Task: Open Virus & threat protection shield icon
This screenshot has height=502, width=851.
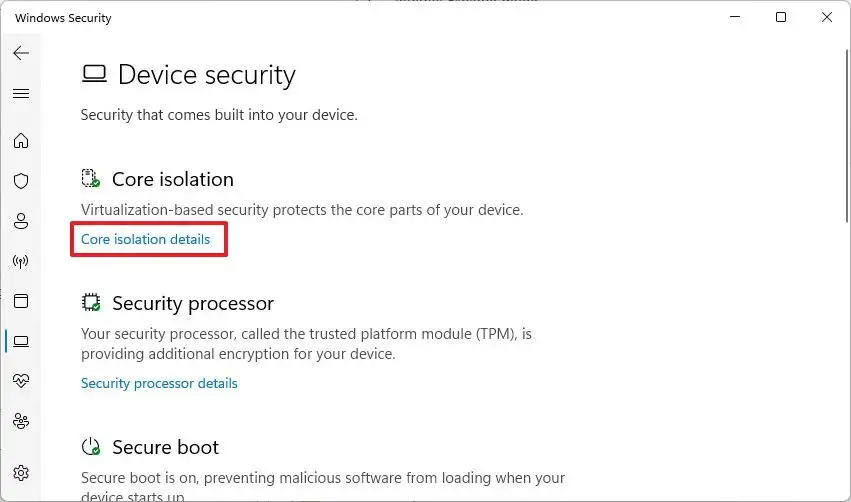Action: (21, 181)
